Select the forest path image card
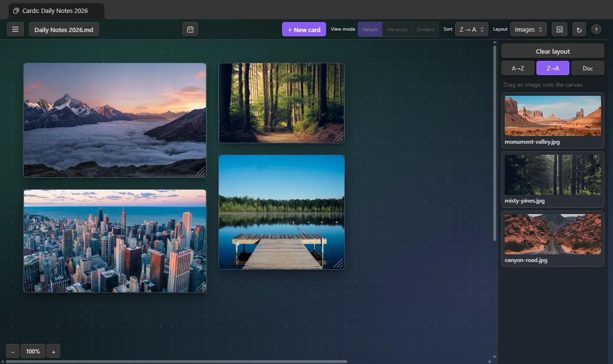 pyautogui.click(x=282, y=103)
